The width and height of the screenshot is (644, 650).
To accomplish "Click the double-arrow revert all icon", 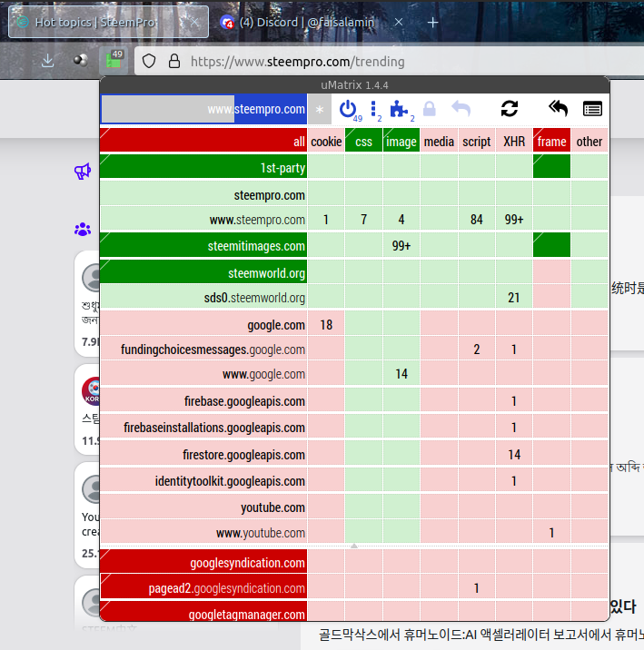I will 558,109.
